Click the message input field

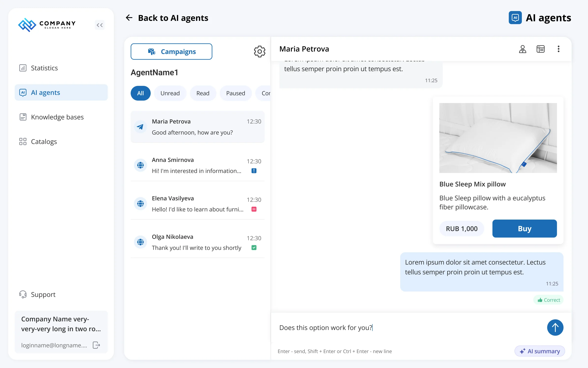409,328
